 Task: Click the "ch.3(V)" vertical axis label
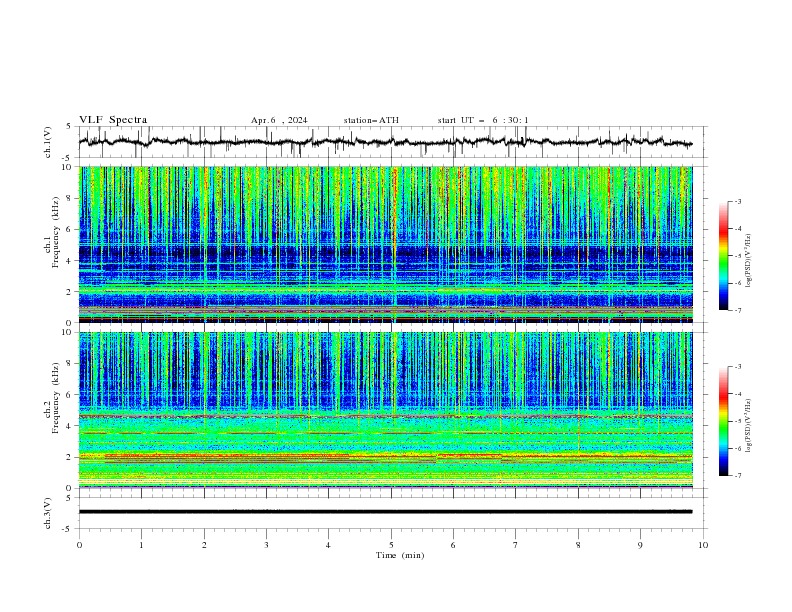(x=48, y=513)
